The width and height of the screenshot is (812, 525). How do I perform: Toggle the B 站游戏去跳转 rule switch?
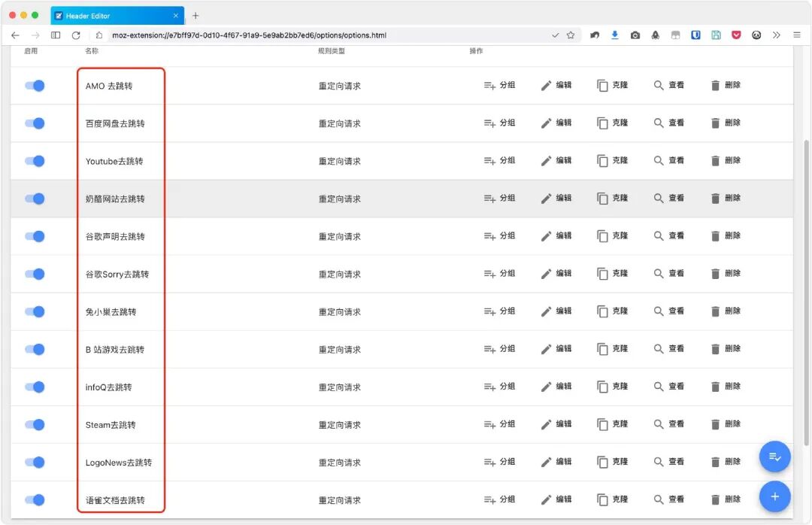click(x=35, y=349)
